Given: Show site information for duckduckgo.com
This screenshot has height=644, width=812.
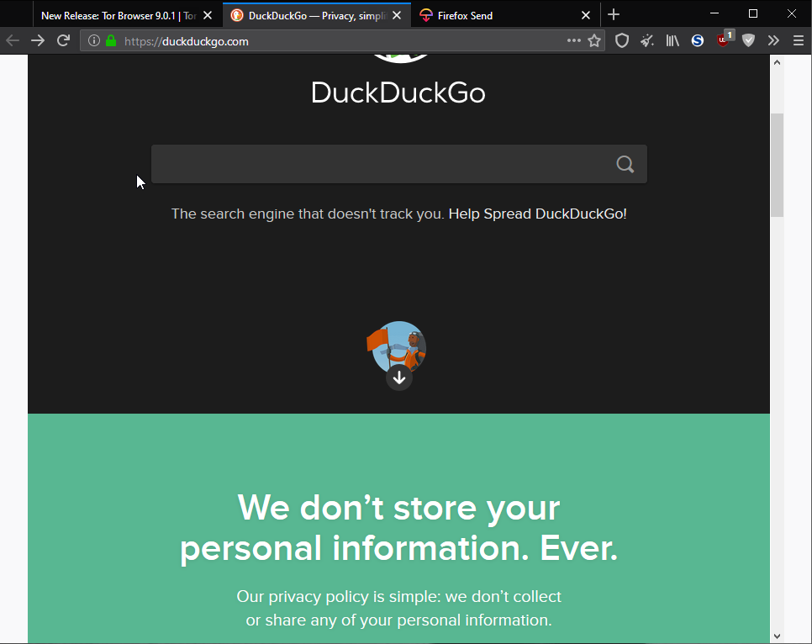Looking at the screenshot, I should pos(94,41).
